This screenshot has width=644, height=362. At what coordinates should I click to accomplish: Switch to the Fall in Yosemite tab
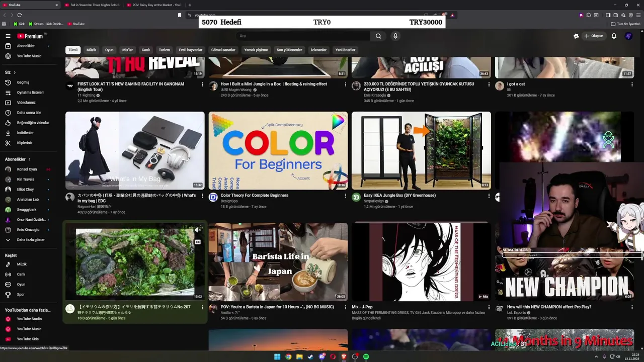click(94, 5)
